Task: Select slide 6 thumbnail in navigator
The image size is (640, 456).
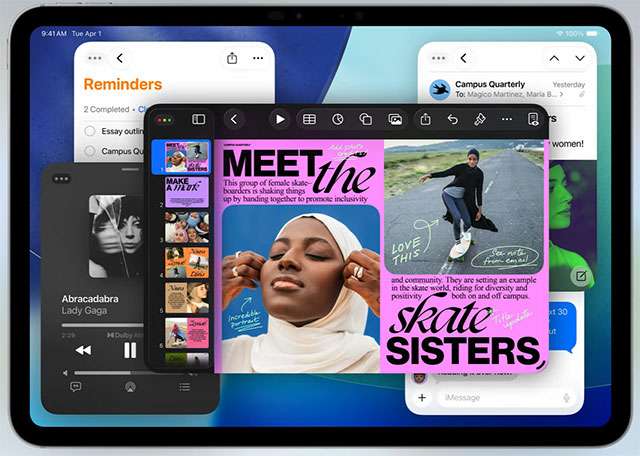Action: point(187,333)
